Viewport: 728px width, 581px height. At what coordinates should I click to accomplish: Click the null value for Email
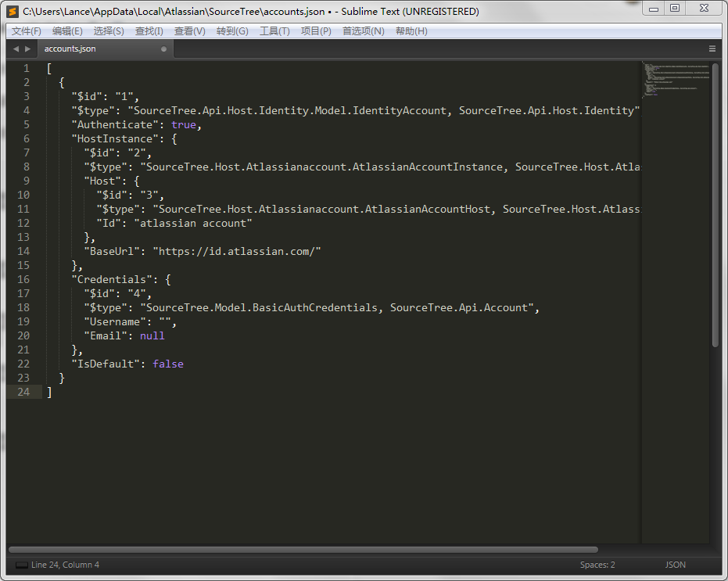[152, 335]
